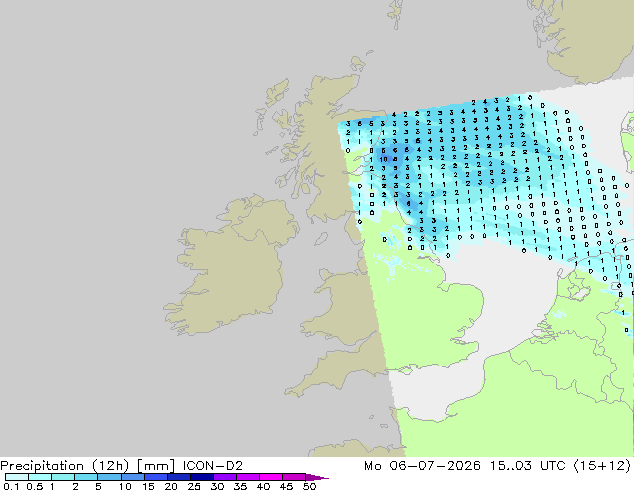Click the 30–35 mm purple legend swatch

pyautogui.click(x=224, y=477)
